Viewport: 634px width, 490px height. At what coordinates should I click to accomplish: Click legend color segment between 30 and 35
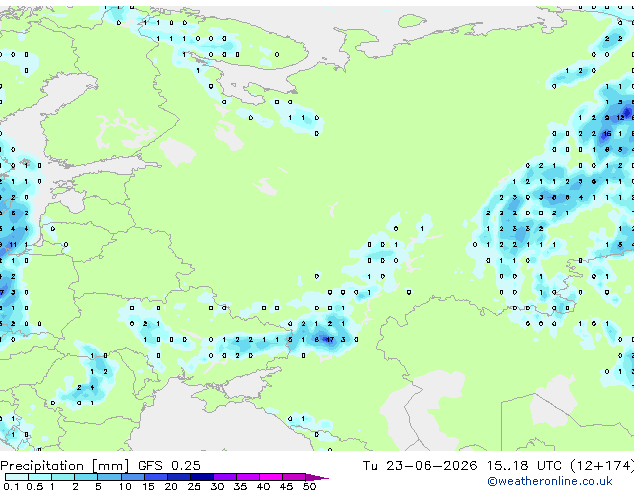point(225,477)
